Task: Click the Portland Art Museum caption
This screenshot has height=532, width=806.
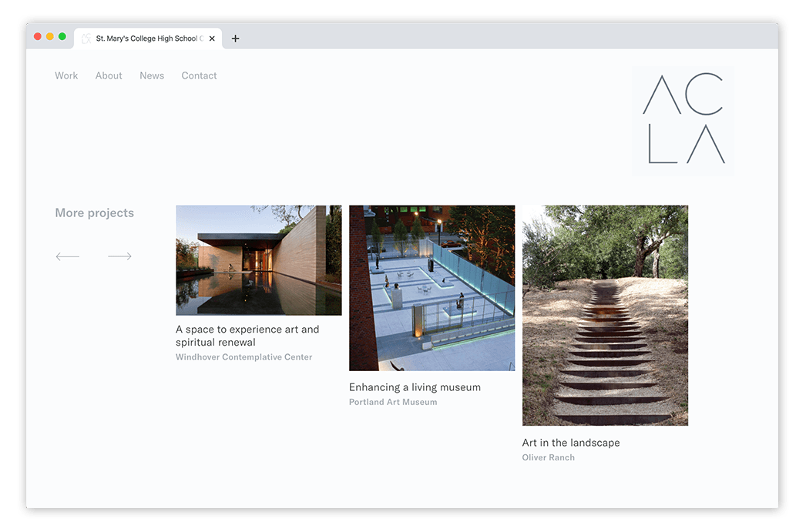Action: 393,402
